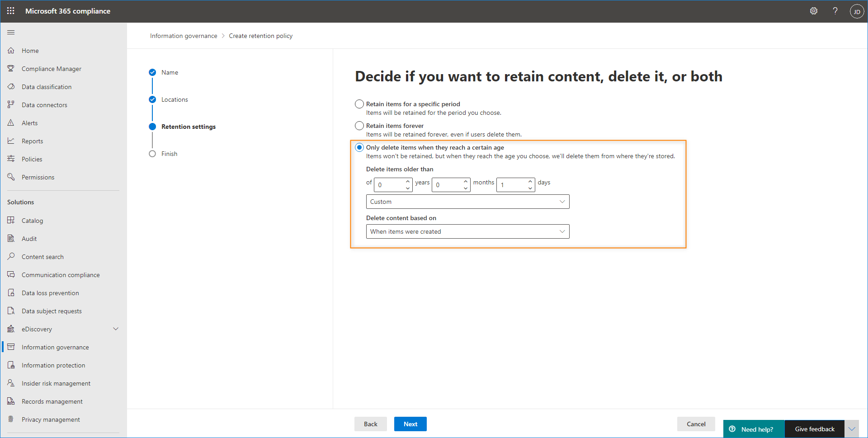Open the Microsoft 365 app launcher
Viewport: 868px width, 438px height.
click(x=10, y=11)
